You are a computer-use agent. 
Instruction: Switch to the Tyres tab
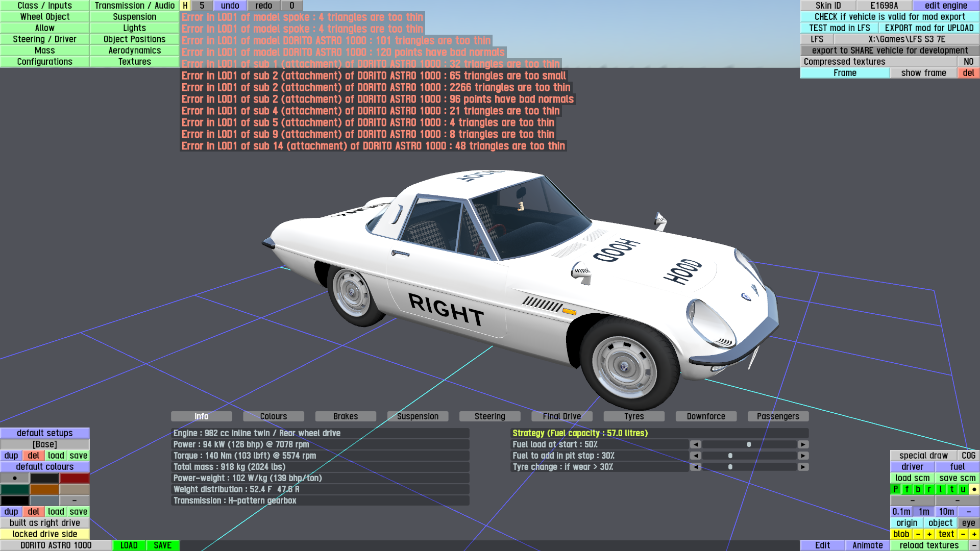click(634, 416)
